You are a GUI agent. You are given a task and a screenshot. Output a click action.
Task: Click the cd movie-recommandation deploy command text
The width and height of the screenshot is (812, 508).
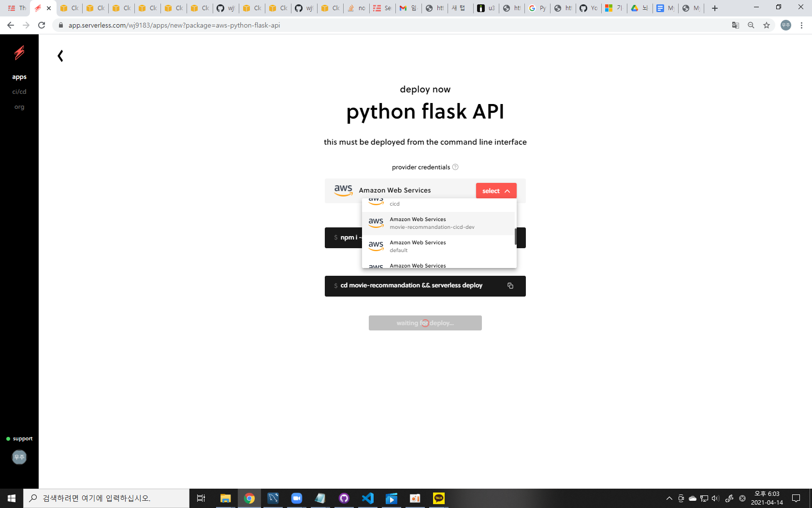(x=411, y=285)
